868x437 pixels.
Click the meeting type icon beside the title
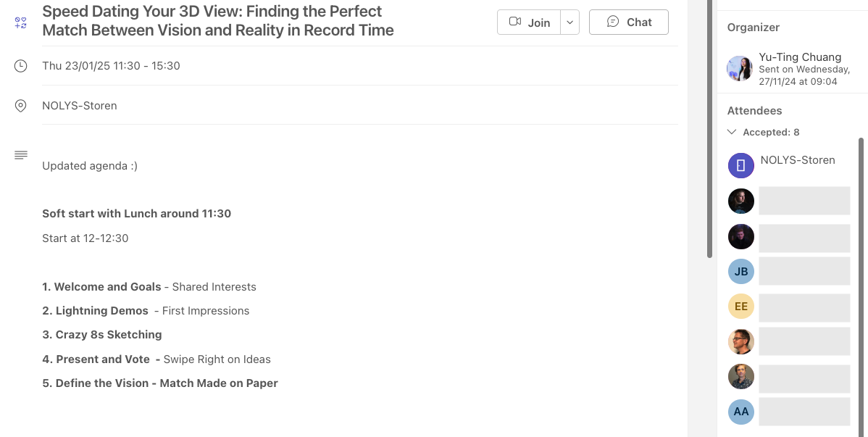(x=21, y=22)
